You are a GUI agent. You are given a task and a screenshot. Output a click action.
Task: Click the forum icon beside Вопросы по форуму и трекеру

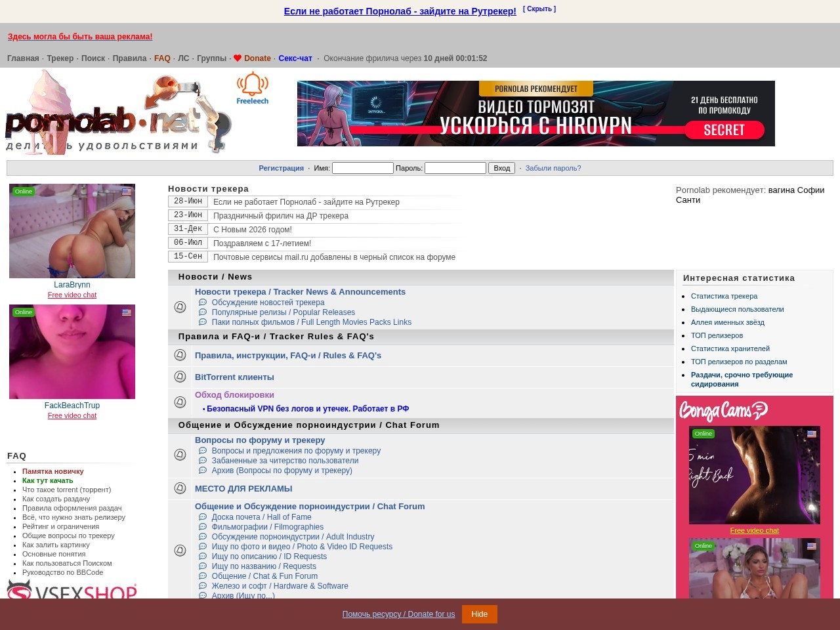[x=180, y=455]
